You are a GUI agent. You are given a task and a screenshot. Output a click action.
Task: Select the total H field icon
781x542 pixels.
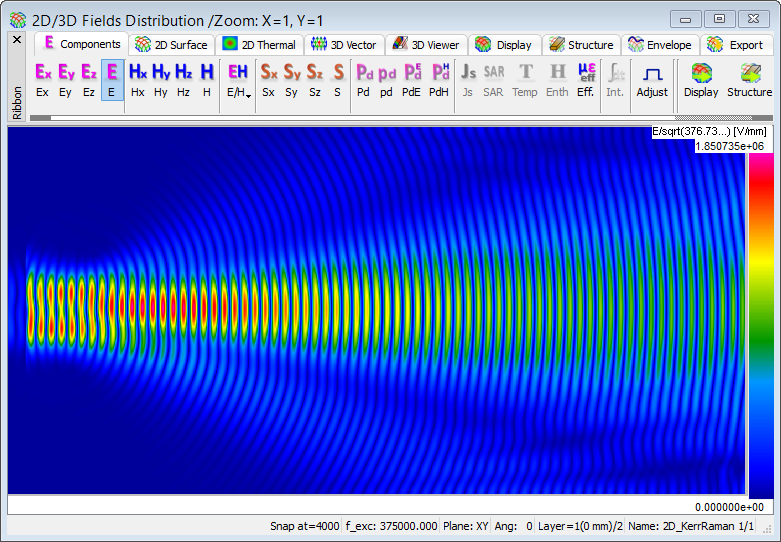206,79
